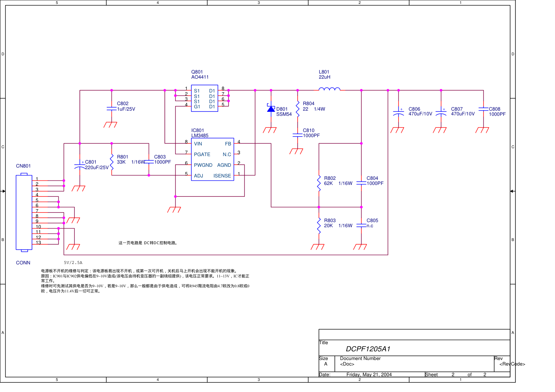Screen dimensions: 555x392
Task: Select the R803 20K resistor symbol
Action: pos(319,226)
